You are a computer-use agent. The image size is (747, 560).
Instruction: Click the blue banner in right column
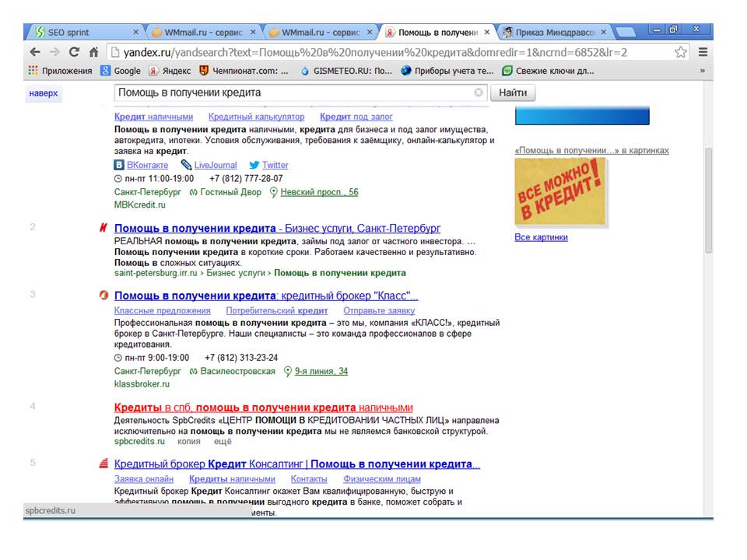(x=582, y=116)
